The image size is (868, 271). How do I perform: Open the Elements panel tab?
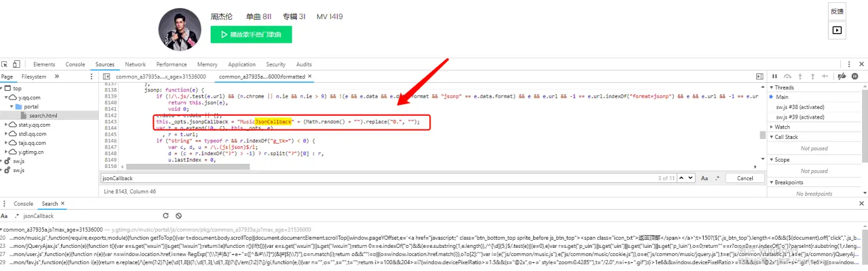click(x=44, y=64)
